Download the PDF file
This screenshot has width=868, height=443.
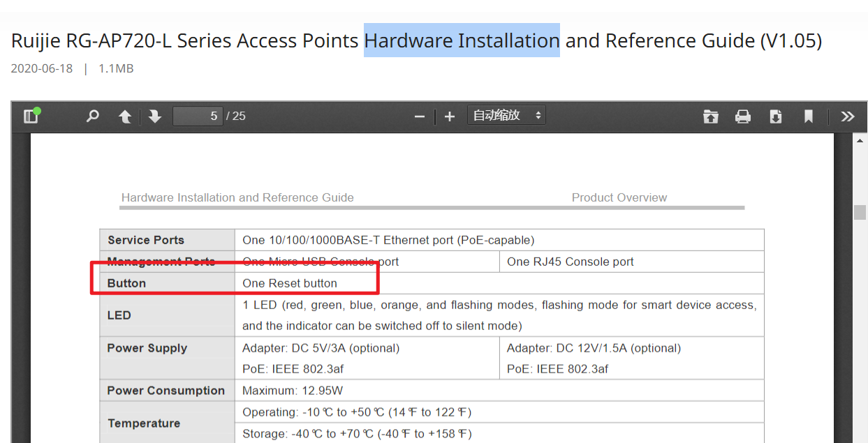click(776, 116)
